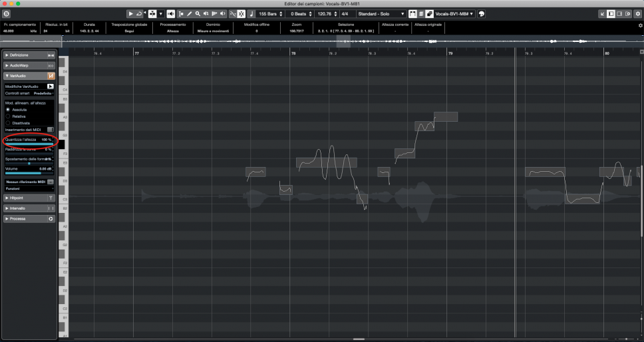644x342 pixels.
Task: Expand the Funzioni dropdown menu
Action: [x=29, y=188]
